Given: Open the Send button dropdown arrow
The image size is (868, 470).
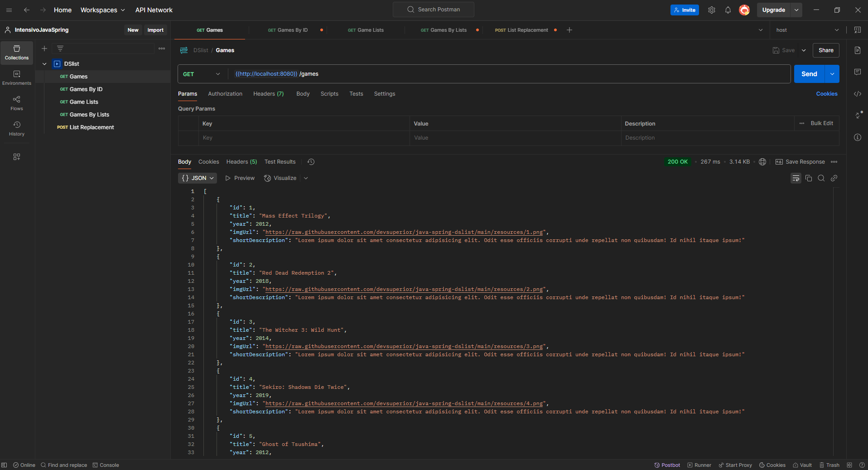Looking at the screenshot, I should click(x=832, y=74).
